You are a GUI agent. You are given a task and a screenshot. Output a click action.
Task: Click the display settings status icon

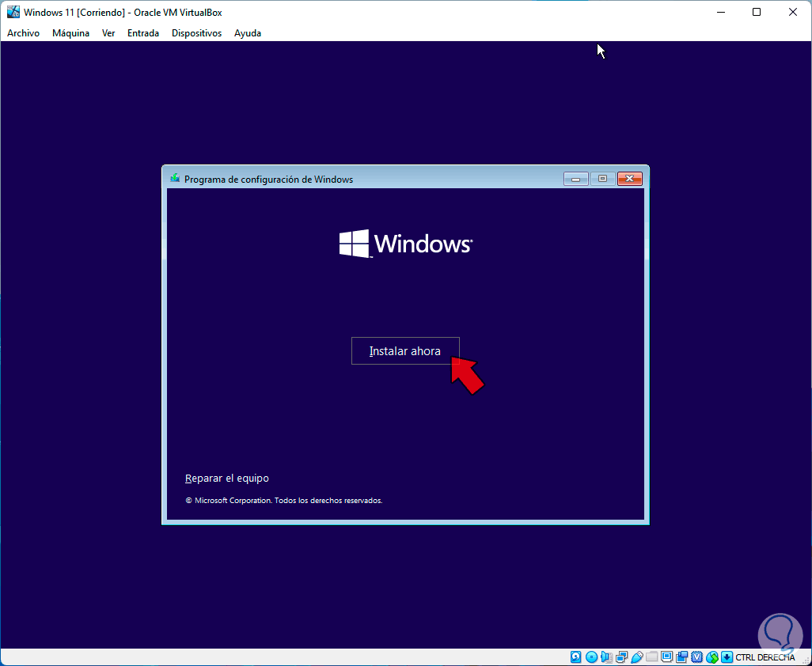click(667, 657)
